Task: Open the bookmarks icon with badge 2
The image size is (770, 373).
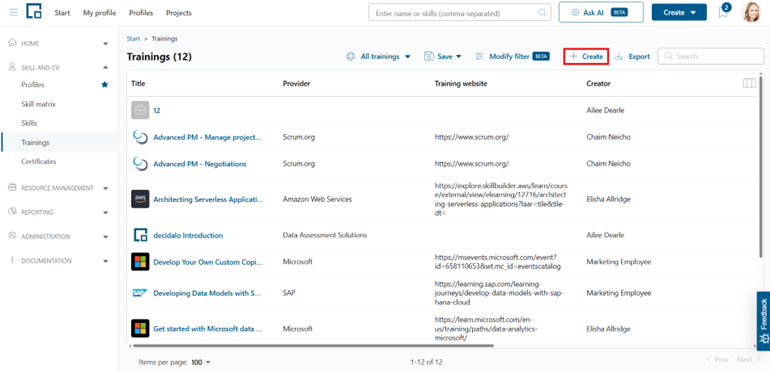Action: [x=723, y=12]
